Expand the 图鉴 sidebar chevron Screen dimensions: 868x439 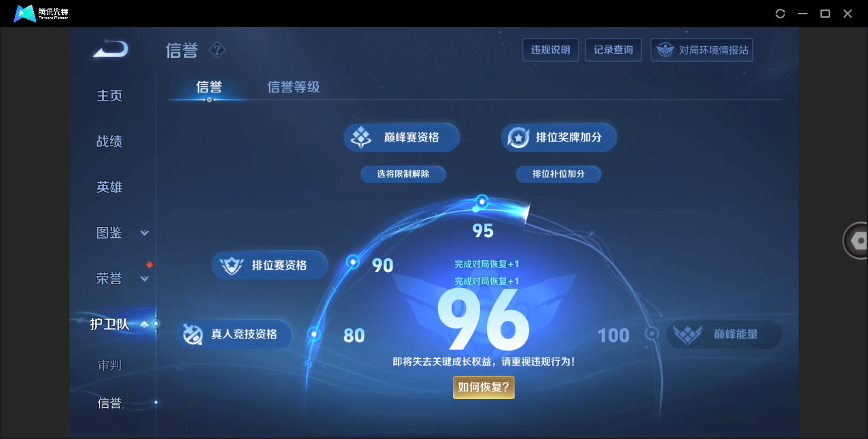pyautogui.click(x=145, y=233)
